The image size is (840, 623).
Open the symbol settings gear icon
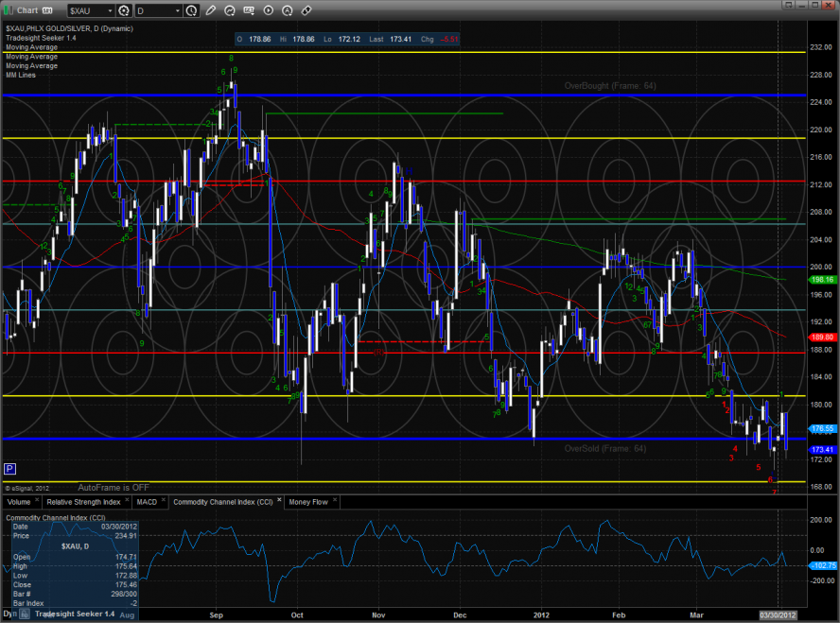(x=122, y=10)
